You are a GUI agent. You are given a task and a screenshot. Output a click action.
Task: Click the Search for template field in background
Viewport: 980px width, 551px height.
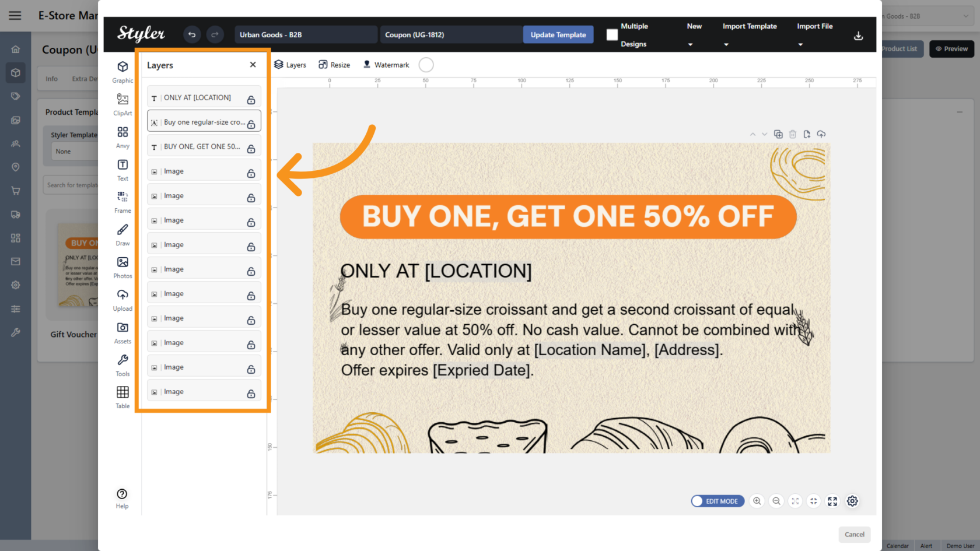coord(71,185)
